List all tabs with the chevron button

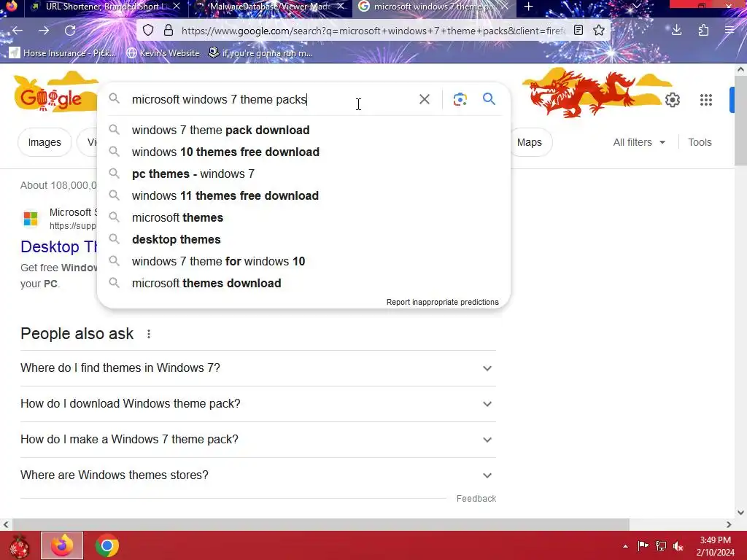point(637,6)
